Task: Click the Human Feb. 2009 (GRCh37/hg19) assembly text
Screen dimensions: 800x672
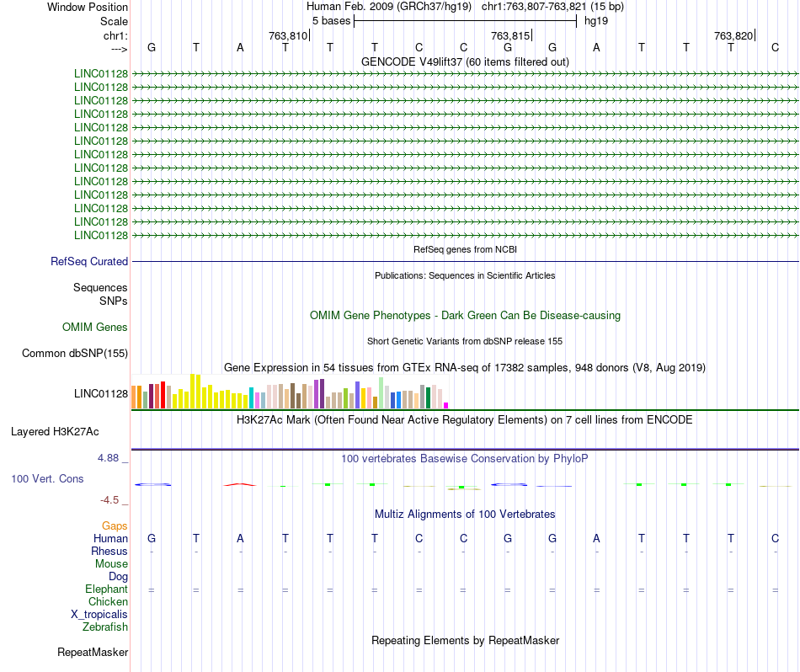Action: point(391,7)
